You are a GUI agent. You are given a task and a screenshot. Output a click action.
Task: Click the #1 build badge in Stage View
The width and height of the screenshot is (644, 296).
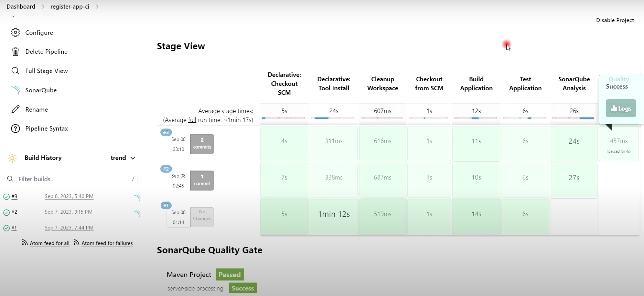click(166, 205)
